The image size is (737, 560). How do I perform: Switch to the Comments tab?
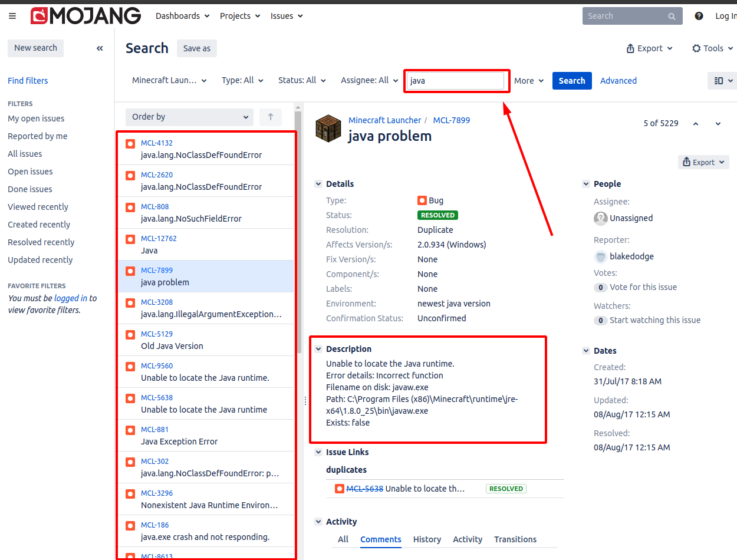pos(381,539)
